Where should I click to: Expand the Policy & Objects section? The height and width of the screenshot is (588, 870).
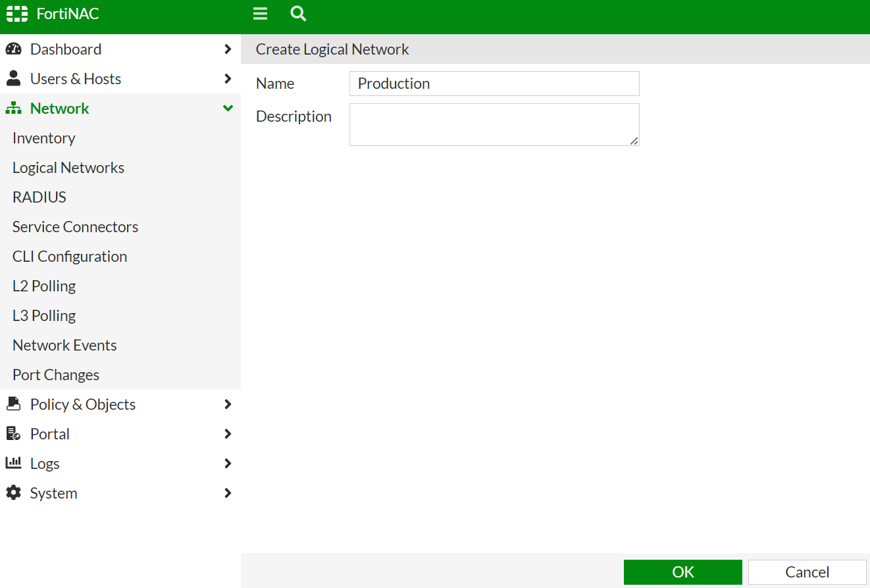tap(228, 404)
